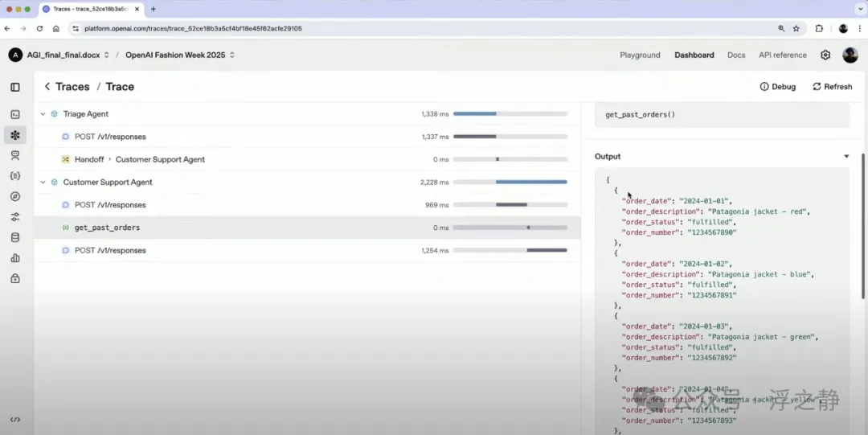Click the browser back arrow
The height and width of the screenshot is (435, 868).
point(7,28)
